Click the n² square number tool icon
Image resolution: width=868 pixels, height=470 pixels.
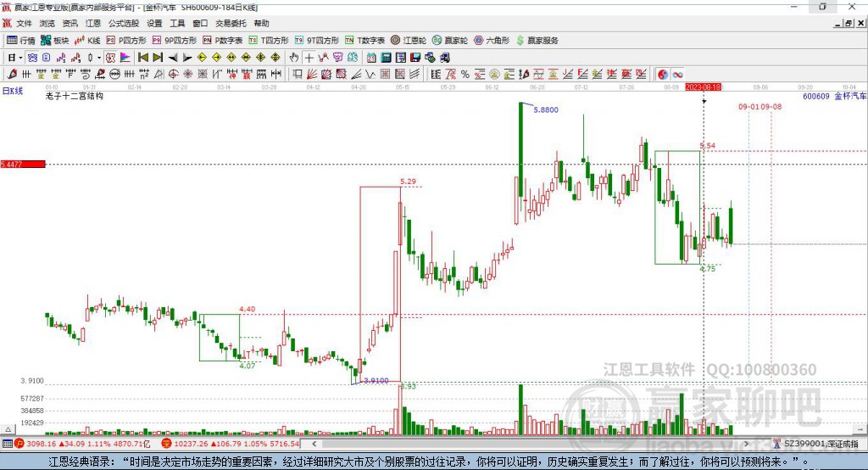pyautogui.click(x=144, y=75)
